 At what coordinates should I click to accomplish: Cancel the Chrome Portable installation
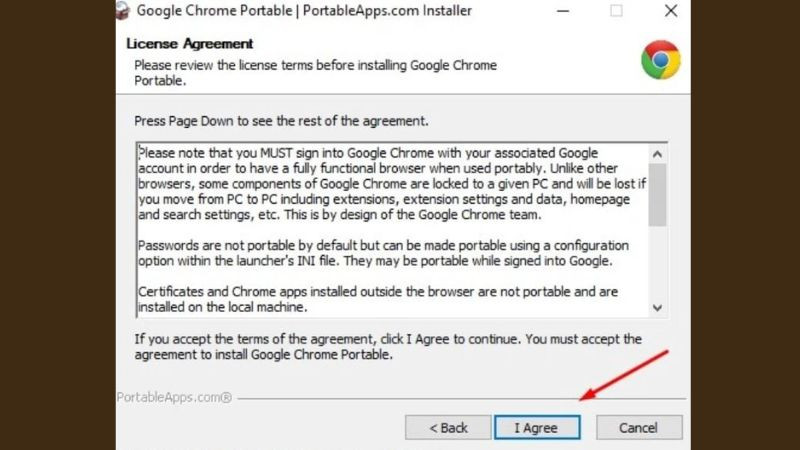pyautogui.click(x=638, y=428)
